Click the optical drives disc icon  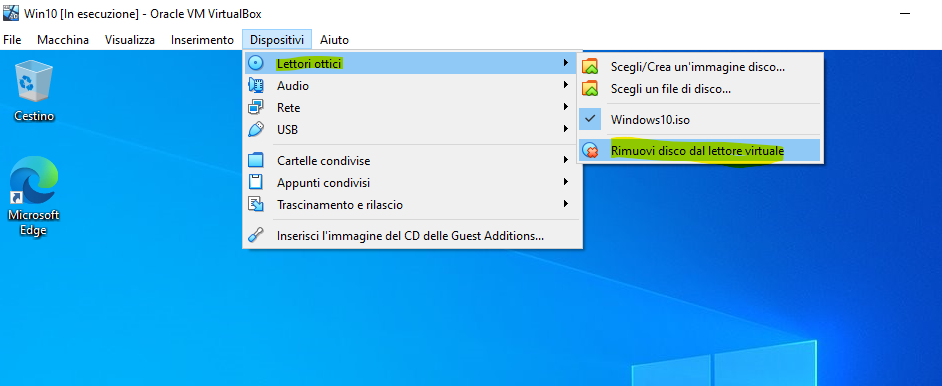[x=256, y=63]
